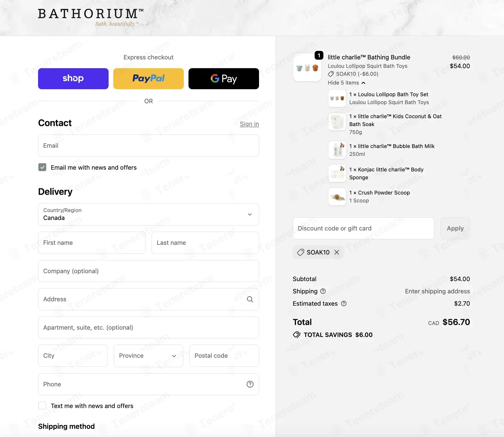Click Loulou Lollipop Bath Toy Set thumbnail
The width and height of the screenshot is (504, 437).
click(337, 98)
